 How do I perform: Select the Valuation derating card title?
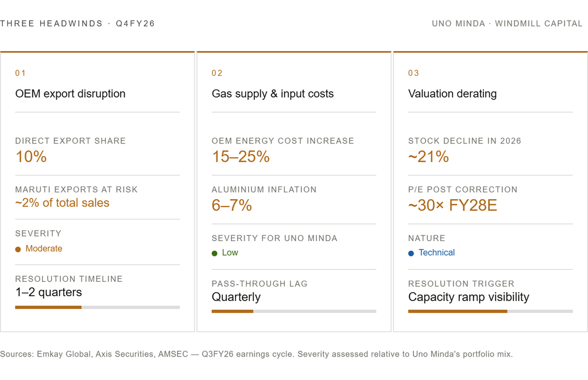pyautogui.click(x=452, y=94)
